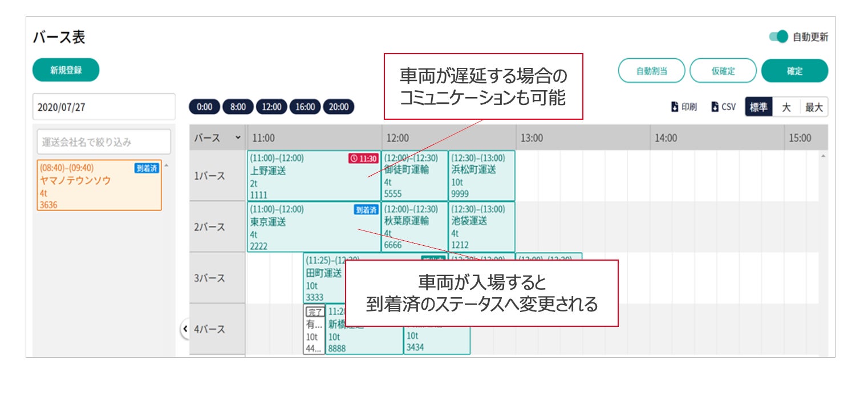Jump to the 16:00 time shortcut
868x397 pixels.
click(305, 107)
